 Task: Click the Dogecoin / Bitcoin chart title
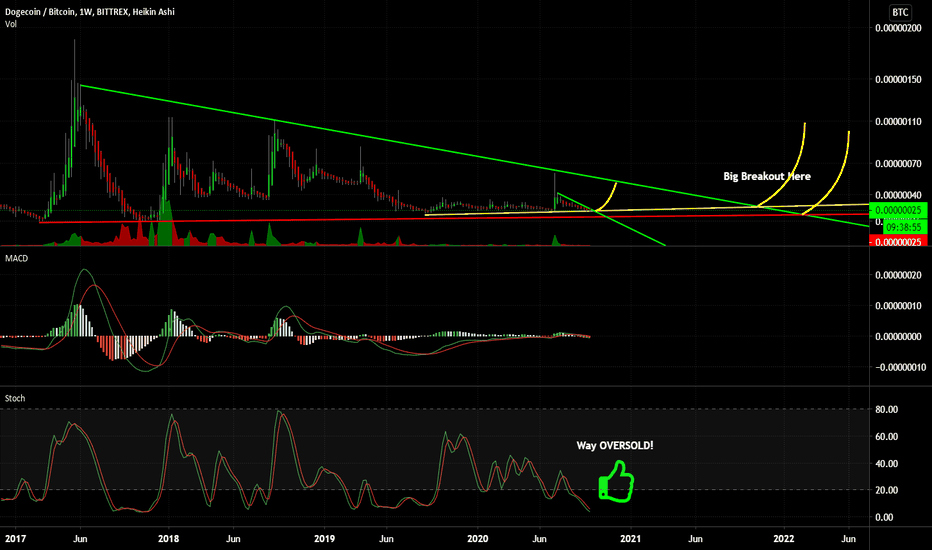tap(90, 11)
